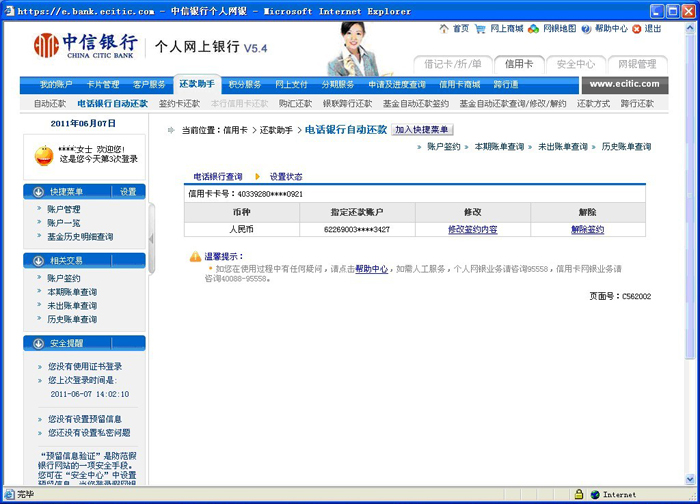Click the 加入快捷菜单 button
This screenshot has height=504, width=700.
tap(422, 130)
